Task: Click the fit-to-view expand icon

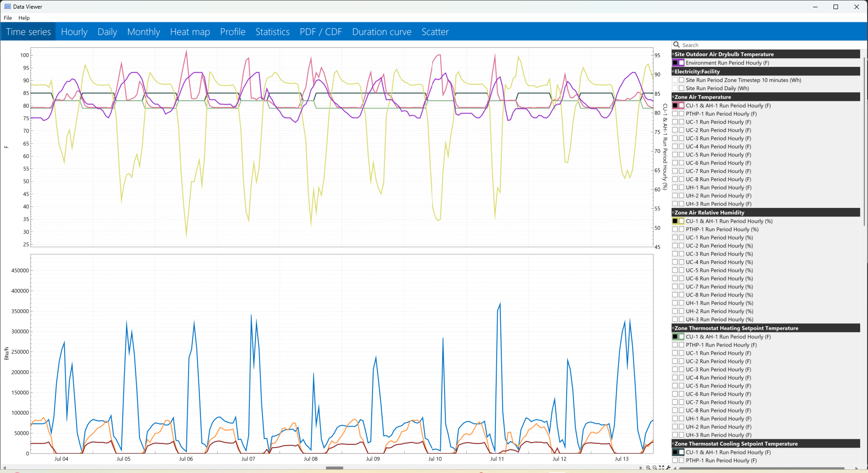Action: coord(662,468)
